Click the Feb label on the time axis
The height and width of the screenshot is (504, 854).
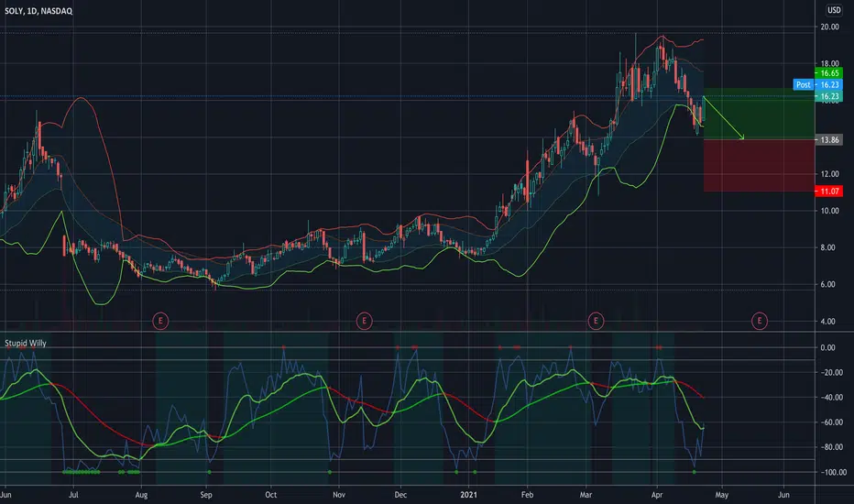(527, 495)
